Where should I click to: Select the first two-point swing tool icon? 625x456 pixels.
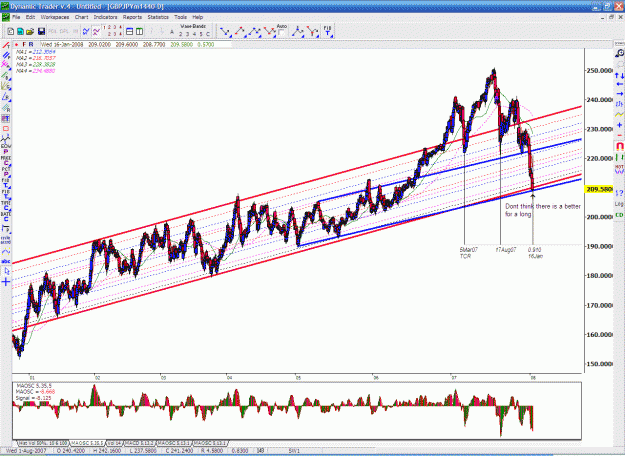225,31
